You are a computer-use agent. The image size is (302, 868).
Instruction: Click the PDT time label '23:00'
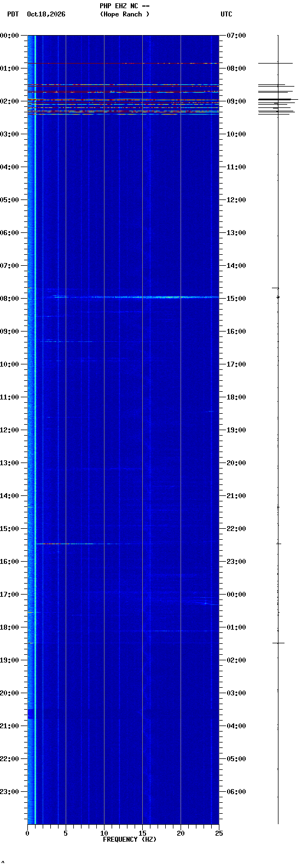coord(10,792)
